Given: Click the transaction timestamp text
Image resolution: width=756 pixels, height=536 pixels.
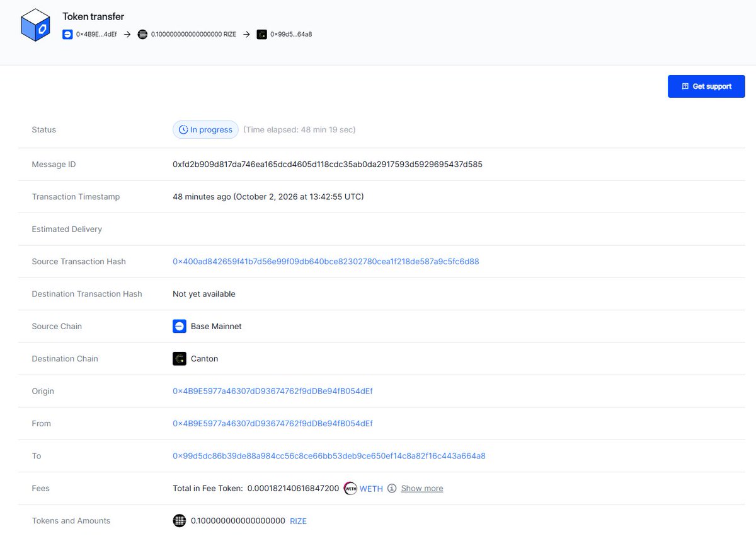Looking at the screenshot, I should point(268,197).
